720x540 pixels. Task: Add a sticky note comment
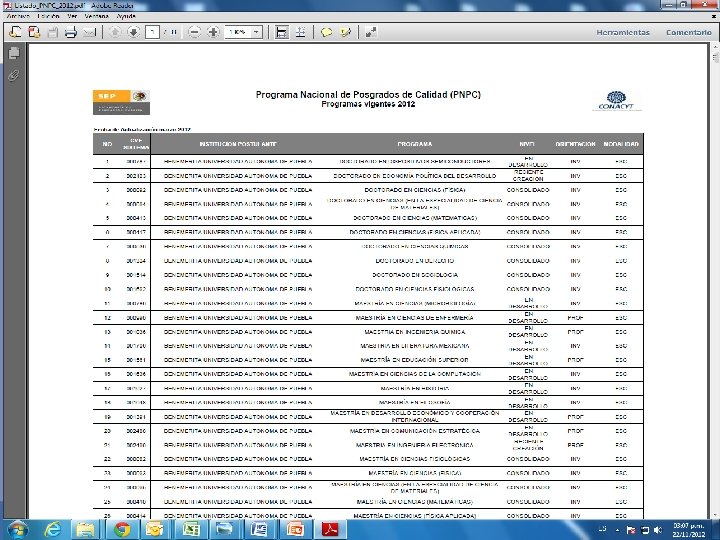326,32
